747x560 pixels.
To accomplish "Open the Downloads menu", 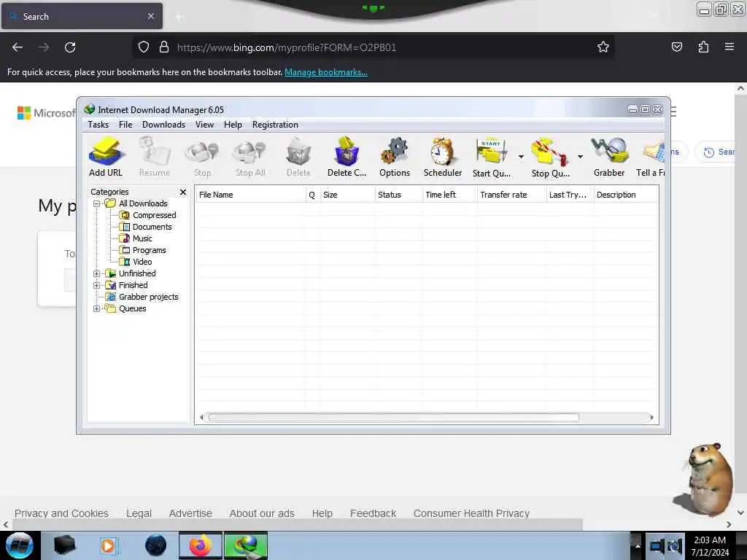I will 163,125.
